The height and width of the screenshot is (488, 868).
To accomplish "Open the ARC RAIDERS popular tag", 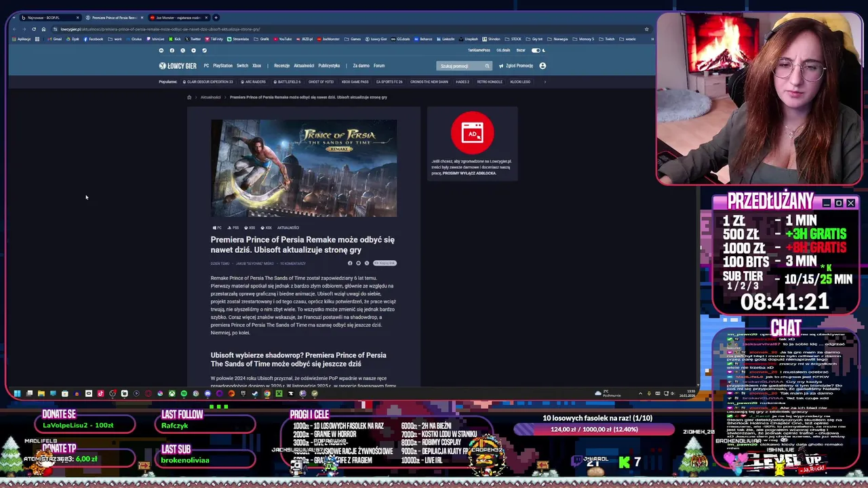I will [253, 82].
